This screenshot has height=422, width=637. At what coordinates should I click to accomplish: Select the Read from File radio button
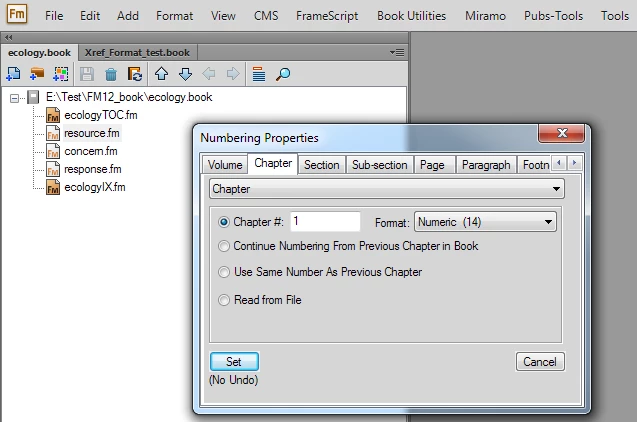224,300
